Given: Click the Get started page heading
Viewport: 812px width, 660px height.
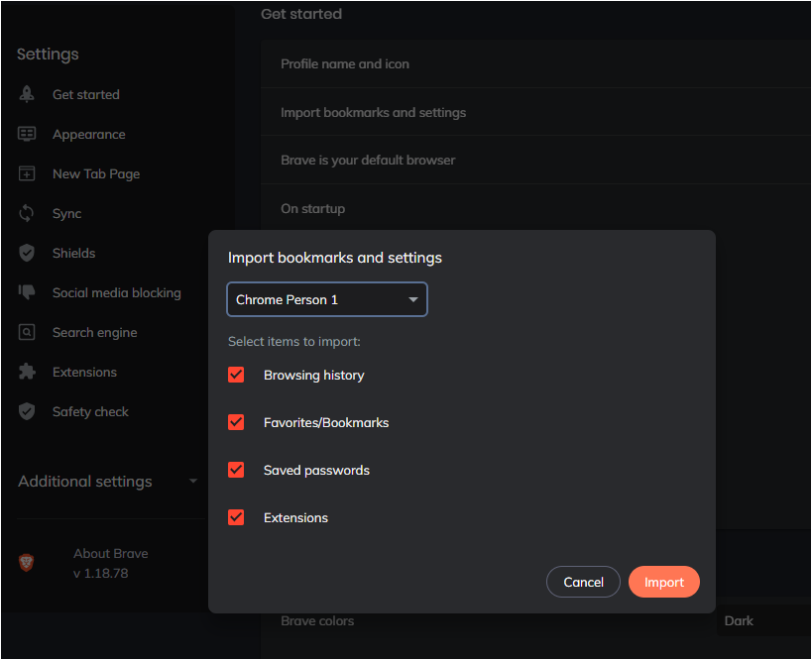Looking at the screenshot, I should [x=301, y=14].
